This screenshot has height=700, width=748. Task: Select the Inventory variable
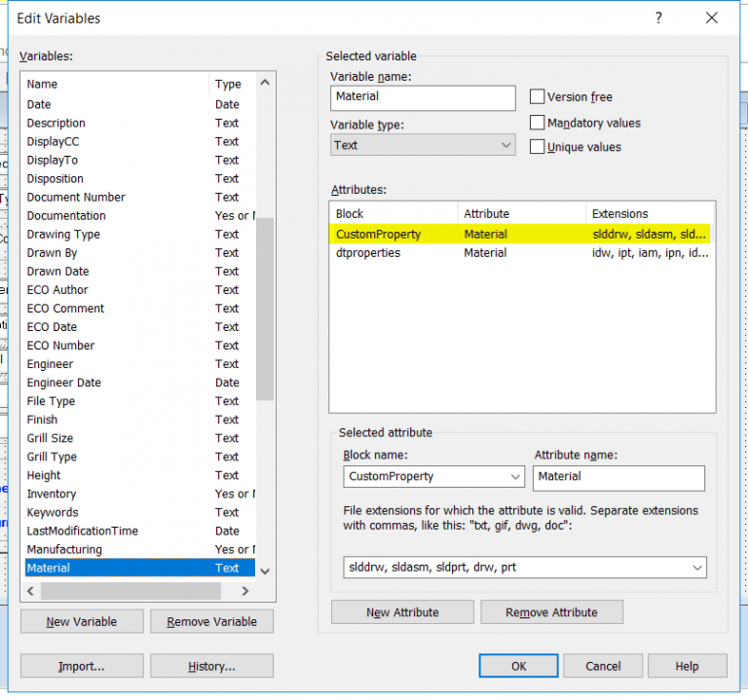tap(140, 494)
